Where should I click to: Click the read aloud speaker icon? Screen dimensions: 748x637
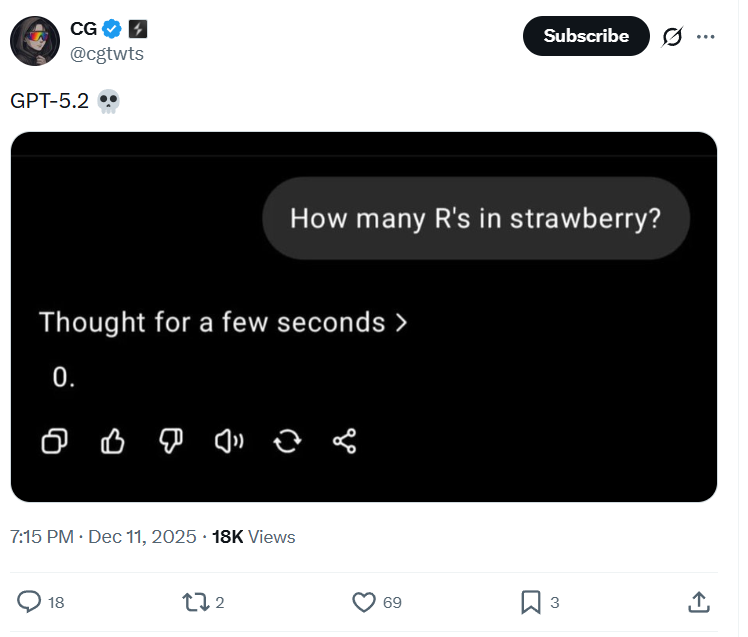[229, 441]
